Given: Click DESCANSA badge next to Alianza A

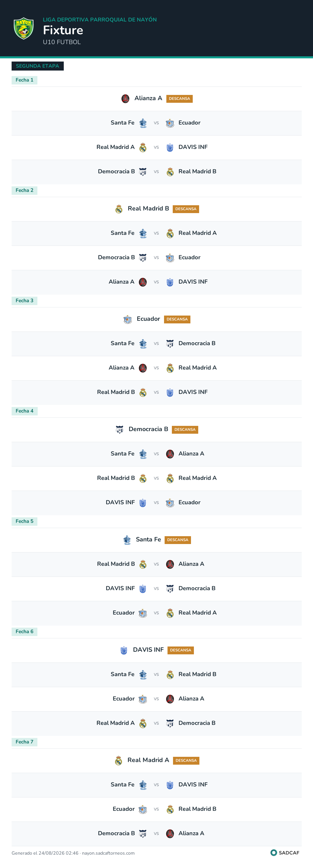Looking at the screenshot, I should pos(179,99).
